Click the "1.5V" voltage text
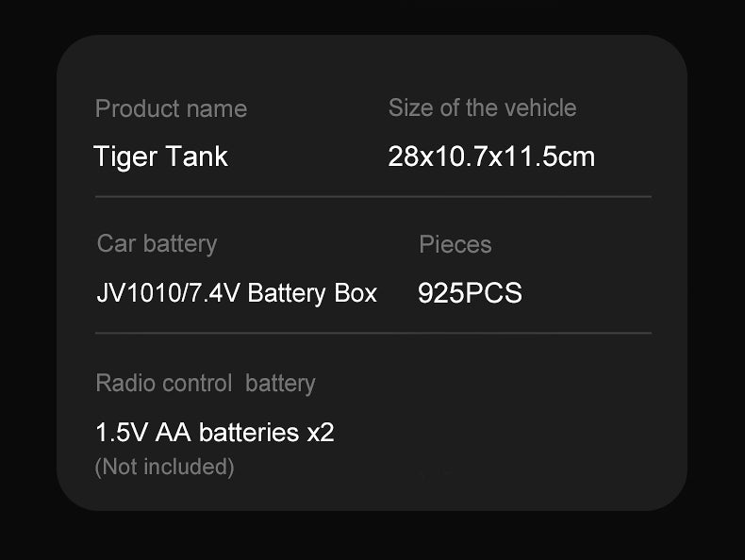The height and width of the screenshot is (560, 745). (x=122, y=433)
